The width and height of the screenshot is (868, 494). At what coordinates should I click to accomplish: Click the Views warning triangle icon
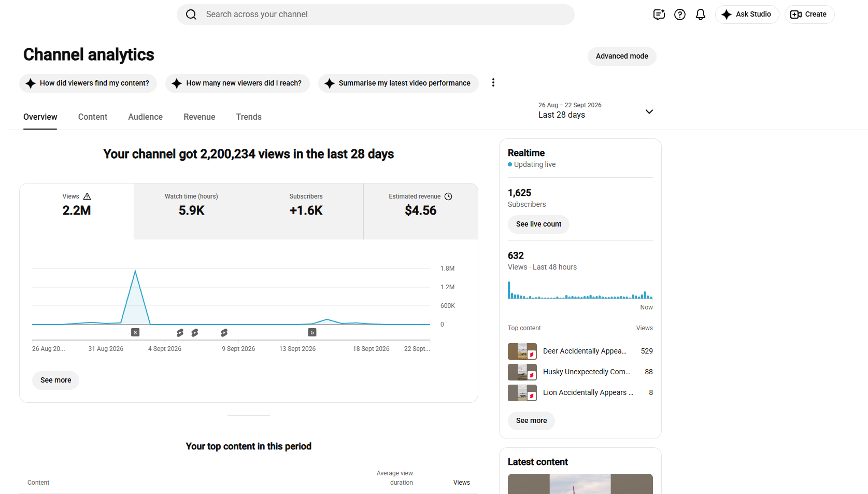87,196
